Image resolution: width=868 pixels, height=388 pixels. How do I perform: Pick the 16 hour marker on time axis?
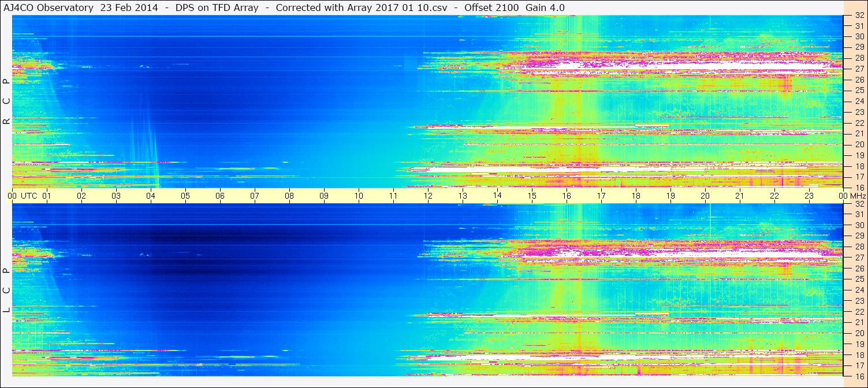(567, 196)
